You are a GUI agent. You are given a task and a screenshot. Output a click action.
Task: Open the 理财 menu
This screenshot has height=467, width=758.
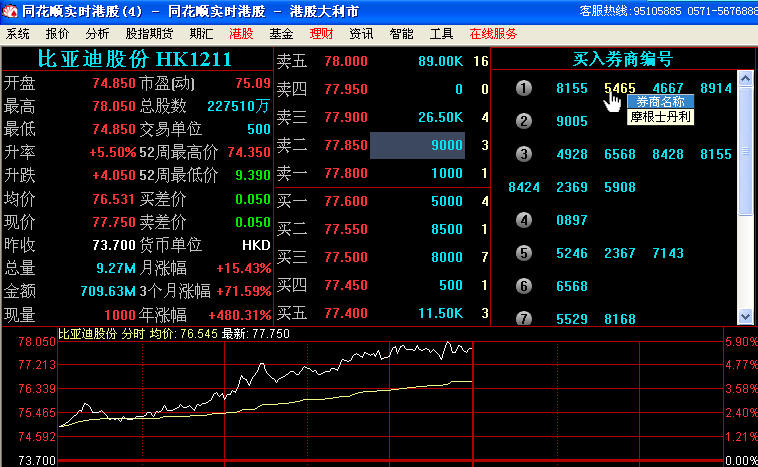[x=322, y=33]
